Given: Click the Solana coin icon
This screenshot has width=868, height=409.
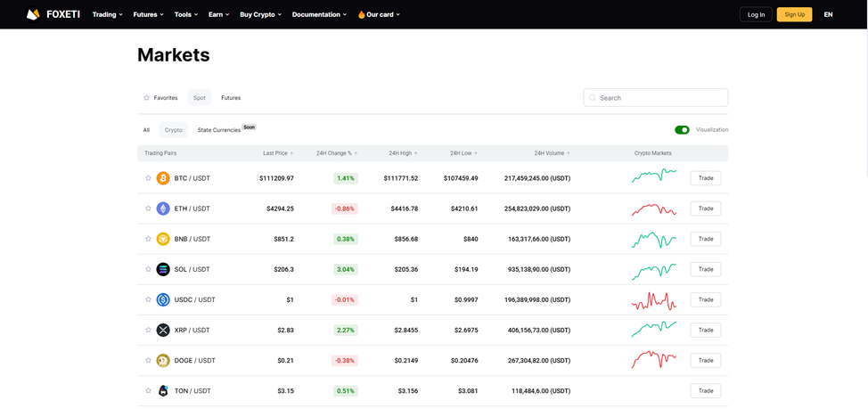Looking at the screenshot, I should point(163,269).
